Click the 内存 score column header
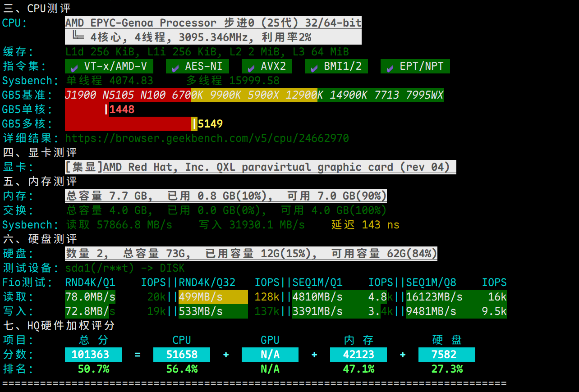 tap(358, 340)
